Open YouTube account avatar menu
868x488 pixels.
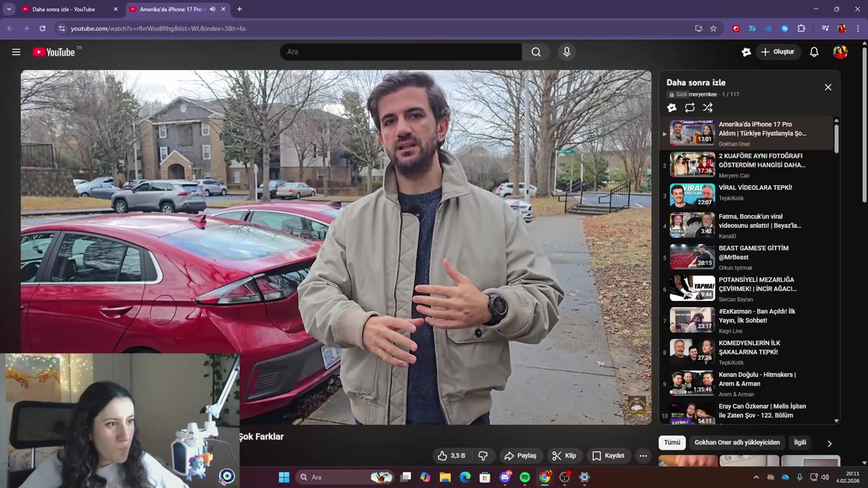point(840,52)
